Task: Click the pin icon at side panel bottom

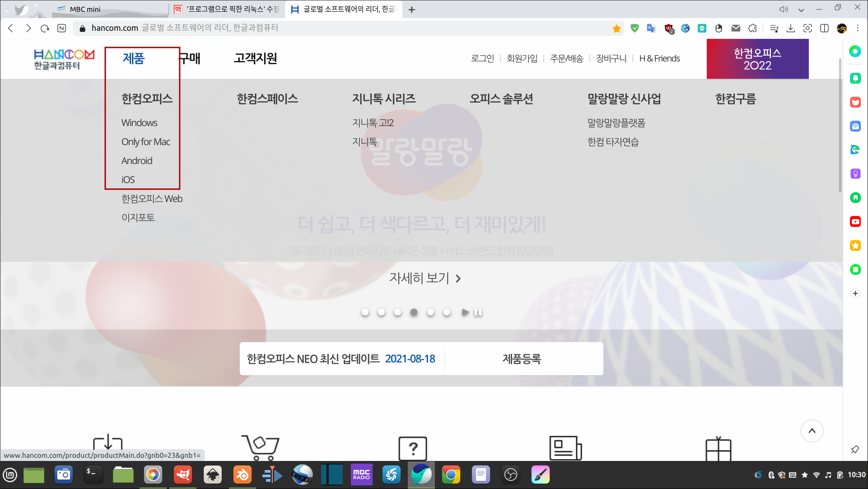Action: (x=855, y=449)
